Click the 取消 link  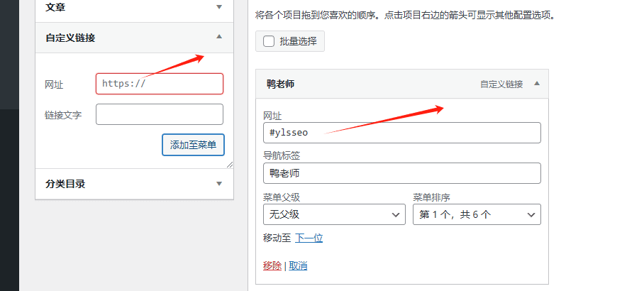coord(298,266)
